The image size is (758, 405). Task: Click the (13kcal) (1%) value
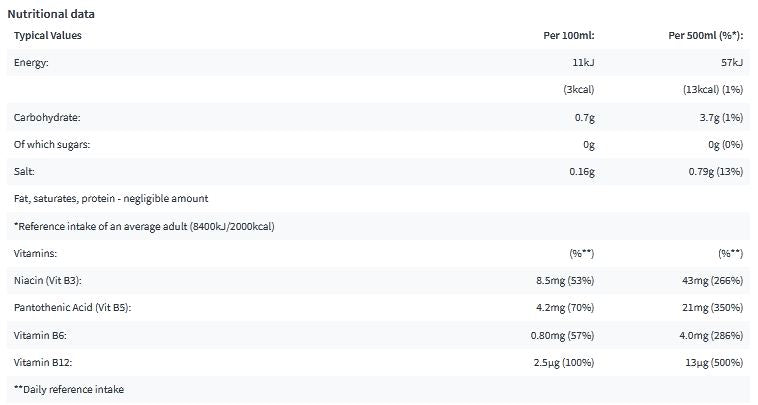713,89
